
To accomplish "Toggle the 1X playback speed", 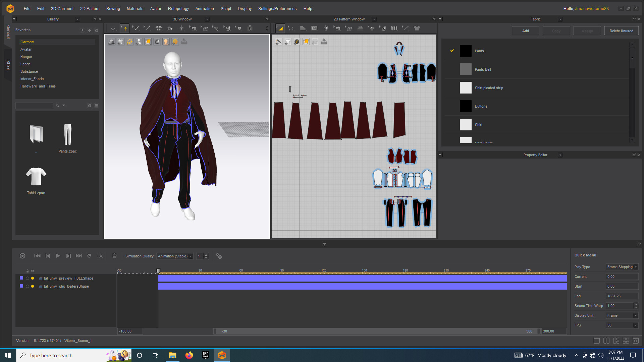I will [100, 256].
